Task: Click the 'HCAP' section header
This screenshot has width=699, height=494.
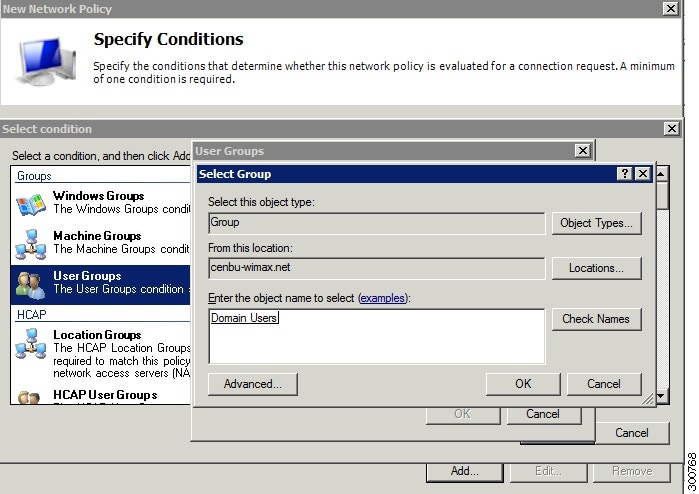Action: [x=31, y=314]
